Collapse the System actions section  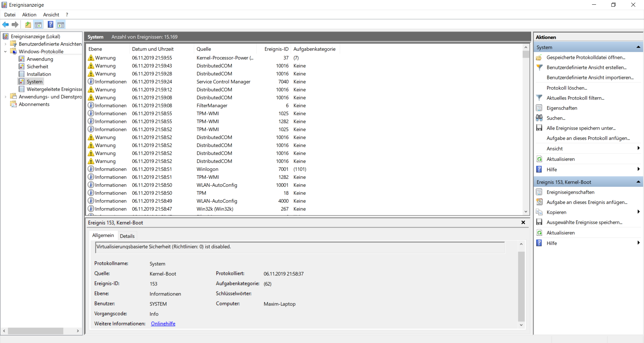pyautogui.click(x=638, y=47)
